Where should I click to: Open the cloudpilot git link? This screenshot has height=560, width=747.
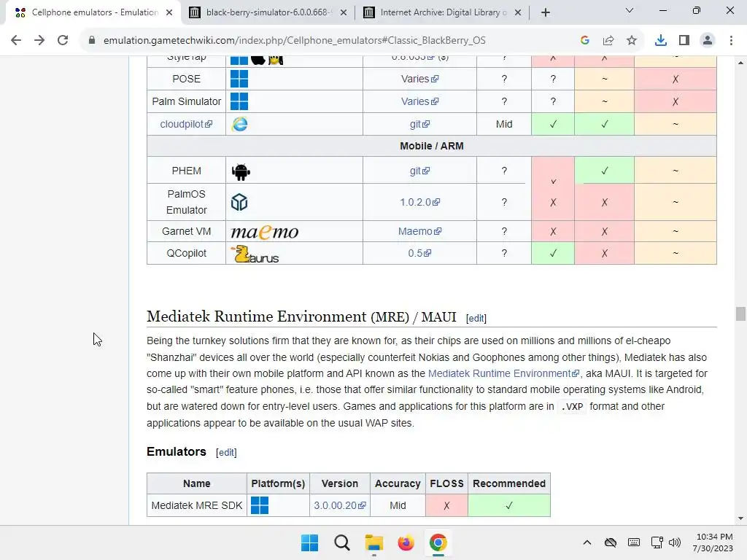tap(419, 124)
